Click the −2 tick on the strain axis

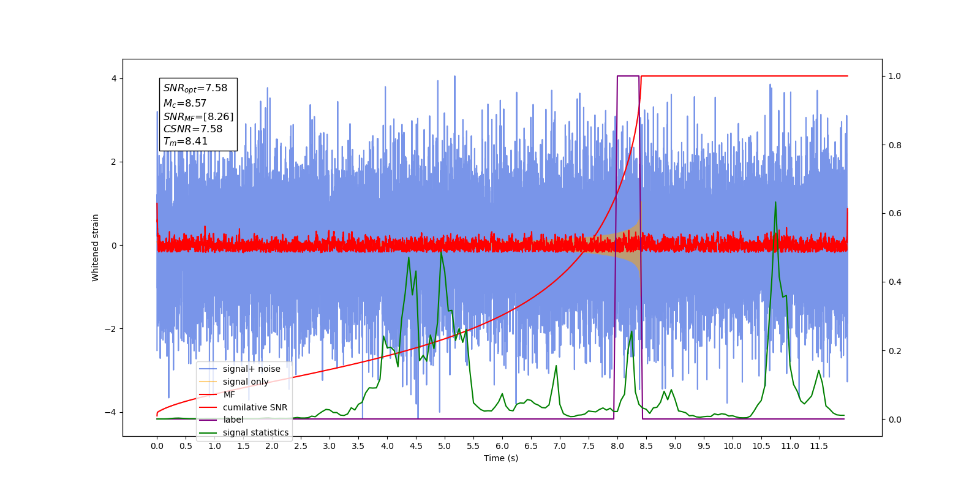(x=110, y=329)
